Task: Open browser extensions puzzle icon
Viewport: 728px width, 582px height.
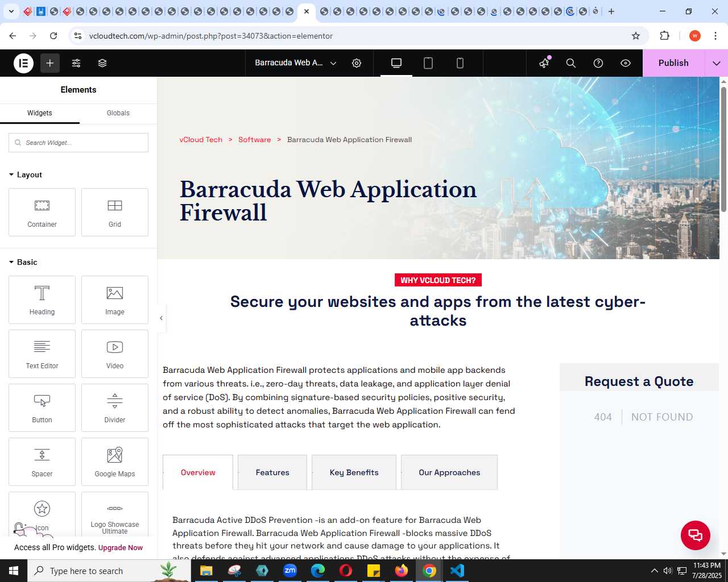Action: [664, 36]
